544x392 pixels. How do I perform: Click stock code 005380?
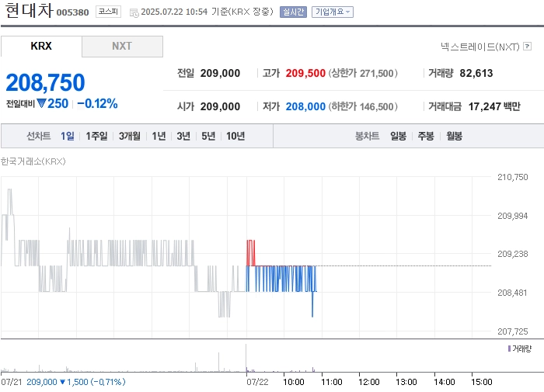click(72, 12)
